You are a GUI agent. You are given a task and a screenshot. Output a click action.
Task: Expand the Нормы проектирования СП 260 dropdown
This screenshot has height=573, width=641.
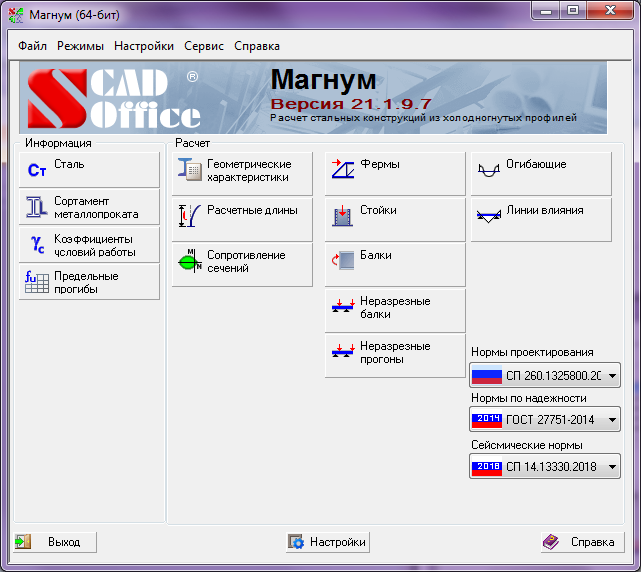coord(545,375)
